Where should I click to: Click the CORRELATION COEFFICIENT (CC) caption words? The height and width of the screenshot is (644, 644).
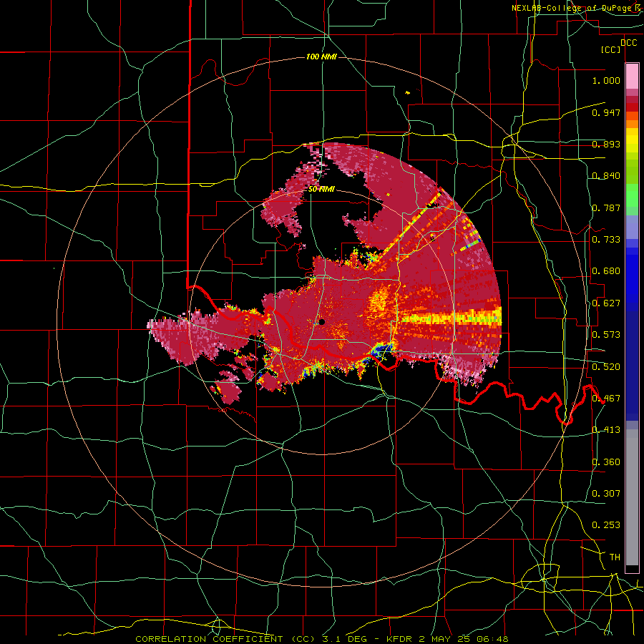(225, 639)
